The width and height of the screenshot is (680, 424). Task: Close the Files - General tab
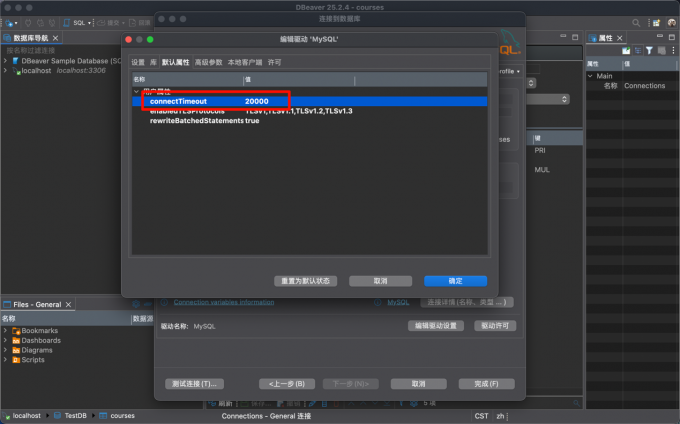68,305
